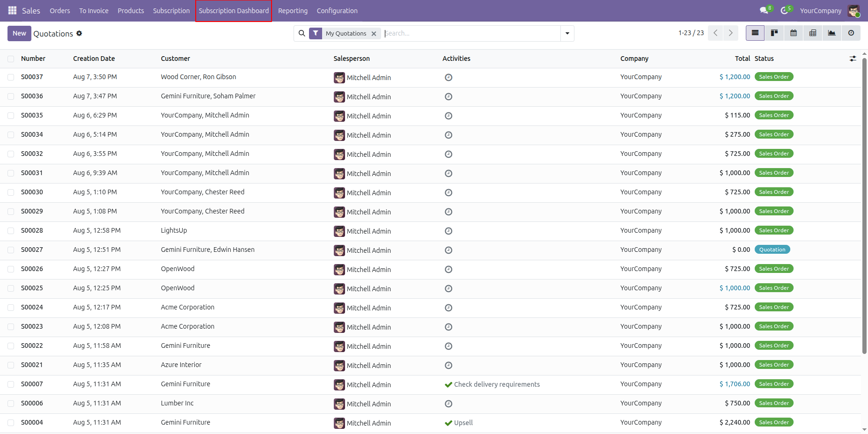Screen dimensions: 868x434
Task: Switch to Graph view
Action: [x=832, y=33]
